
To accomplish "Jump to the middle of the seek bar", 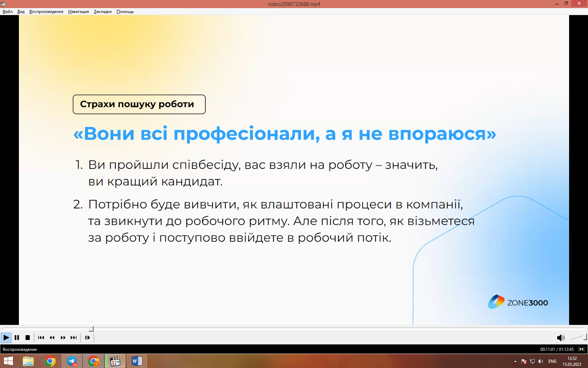I will pyautogui.click(x=294, y=329).
